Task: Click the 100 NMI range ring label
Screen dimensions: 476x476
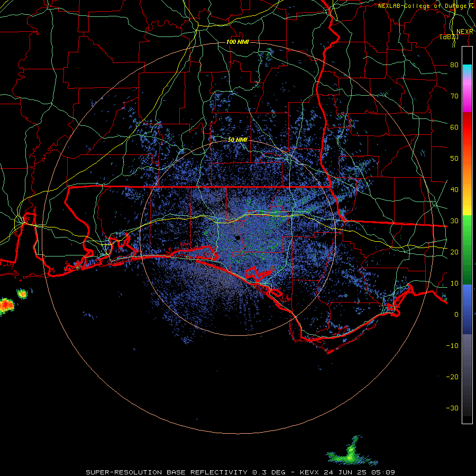Action: [237, 42]
